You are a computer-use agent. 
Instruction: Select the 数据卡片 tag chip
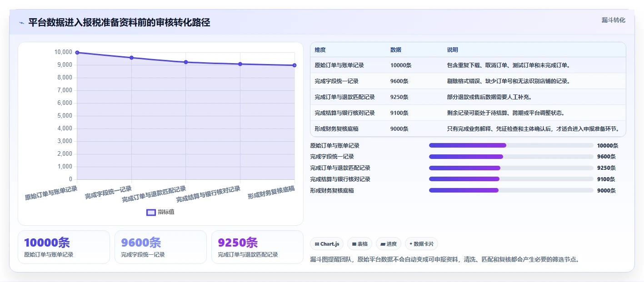(x=421, y=244)
